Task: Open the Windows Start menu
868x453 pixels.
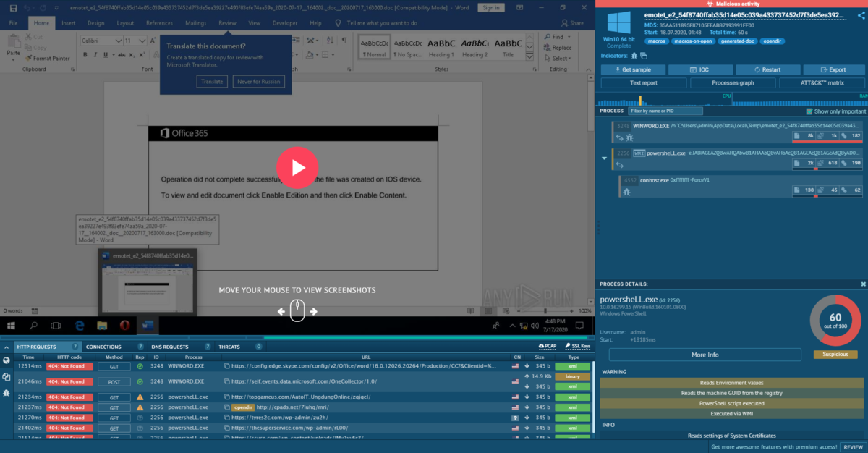Action: pos(11,325)
